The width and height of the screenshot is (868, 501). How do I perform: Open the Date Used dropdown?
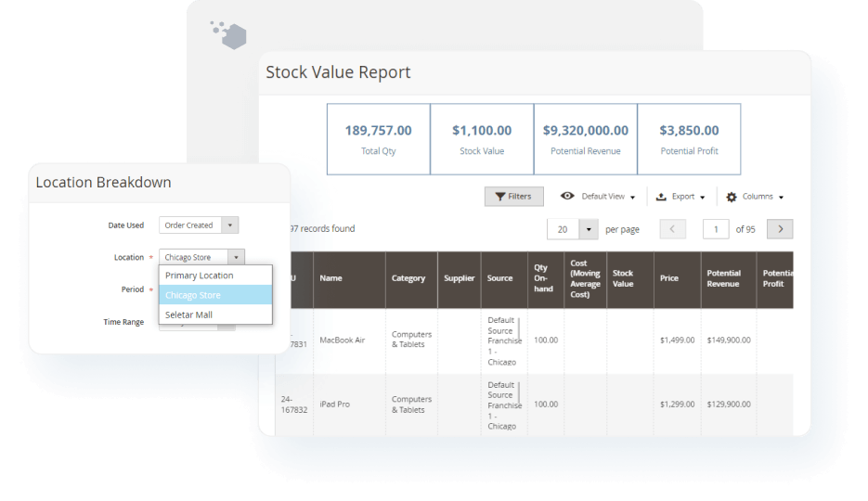199,225
